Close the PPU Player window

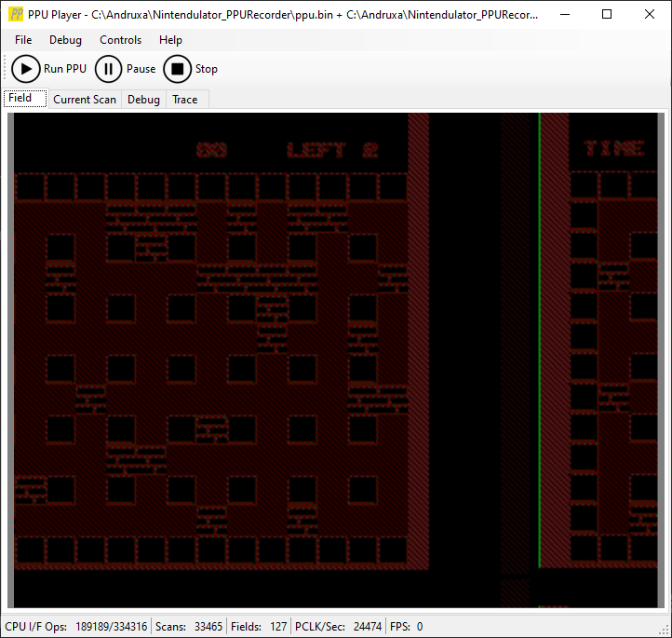pos(650,15)
